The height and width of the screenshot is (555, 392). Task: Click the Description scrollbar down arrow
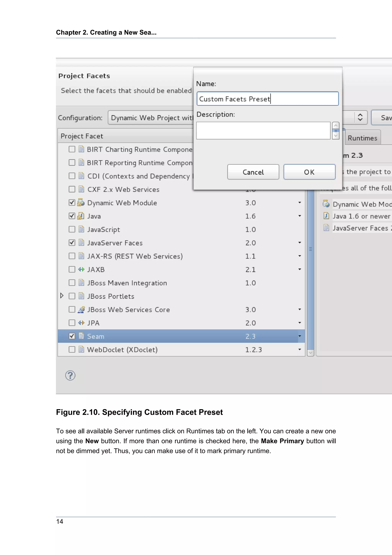coord(336,136)
